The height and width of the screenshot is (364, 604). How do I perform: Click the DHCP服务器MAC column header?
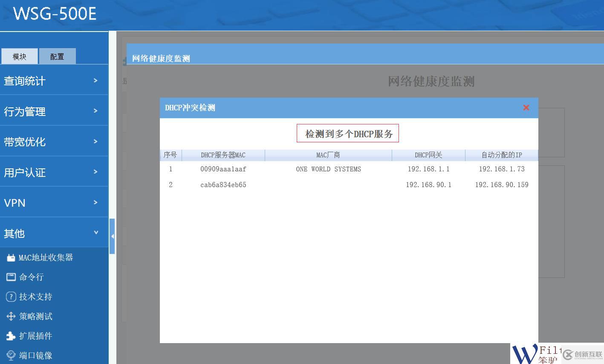(x=223, y=155)
